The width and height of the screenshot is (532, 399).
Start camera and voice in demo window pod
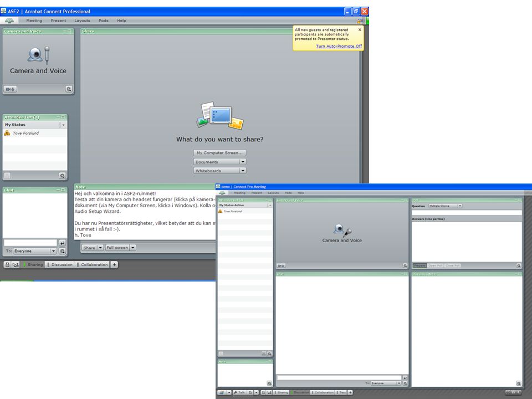[281, 265]
